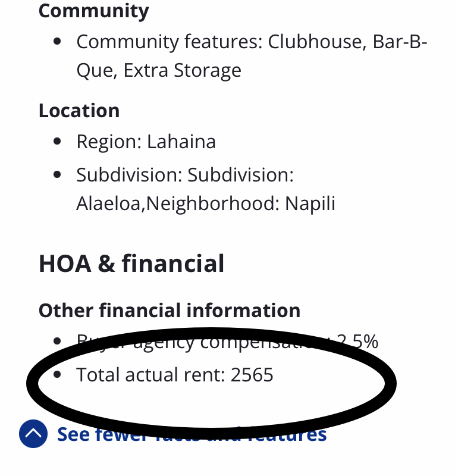Collapse the listing details with the expander arrow
455x476 pixels.
coord(34,434)
